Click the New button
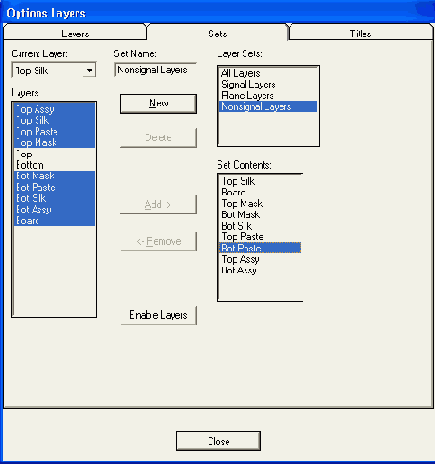The width and height of the screenshot is (435, 464). click(x=158, y=104)
